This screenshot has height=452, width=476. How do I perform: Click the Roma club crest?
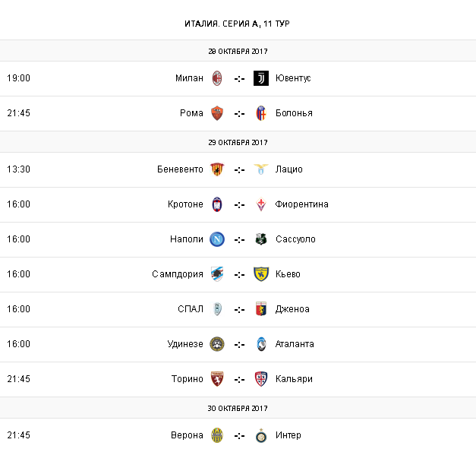217,113
